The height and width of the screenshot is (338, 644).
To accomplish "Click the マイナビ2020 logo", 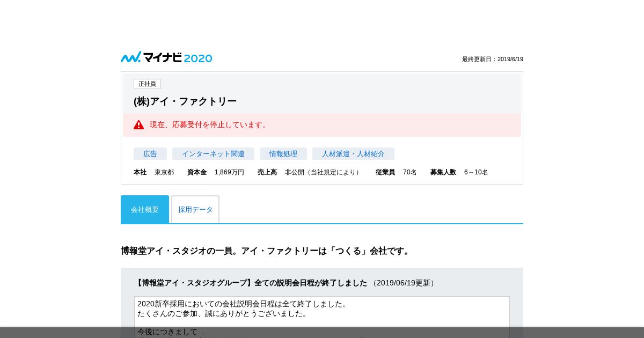I will [x=166, y=57].
